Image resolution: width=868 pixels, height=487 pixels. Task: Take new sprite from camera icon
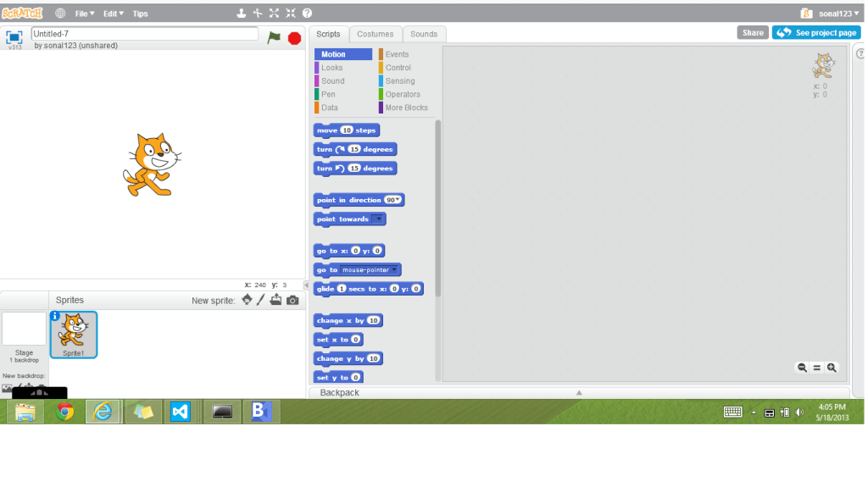(x=292, y=300)
